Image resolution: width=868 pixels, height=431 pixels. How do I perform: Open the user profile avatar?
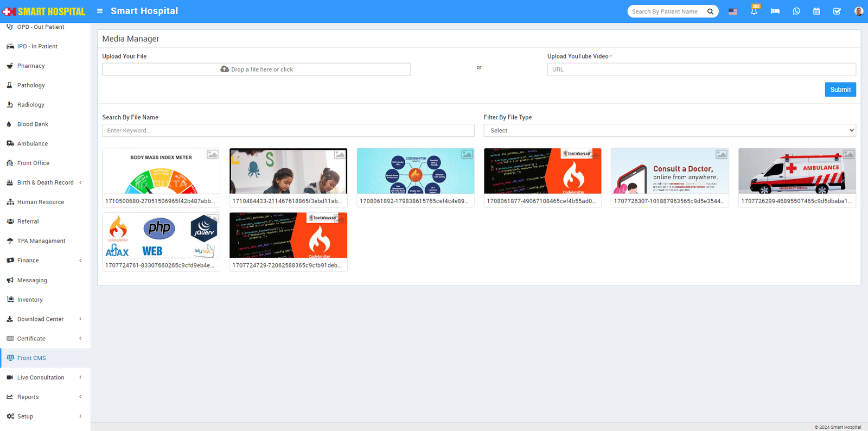(858, 11)
